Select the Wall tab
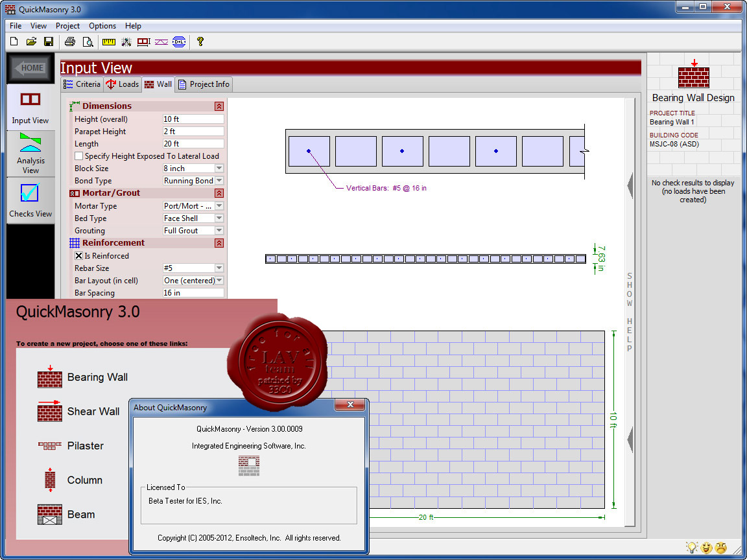Image resolution: width=747 pixels, height=560 pixels. coord(158,84)
